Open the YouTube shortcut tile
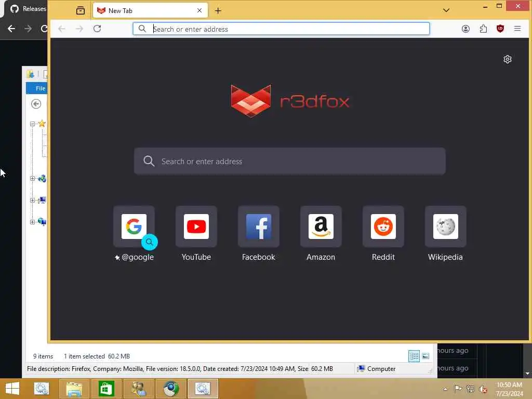 196,227
